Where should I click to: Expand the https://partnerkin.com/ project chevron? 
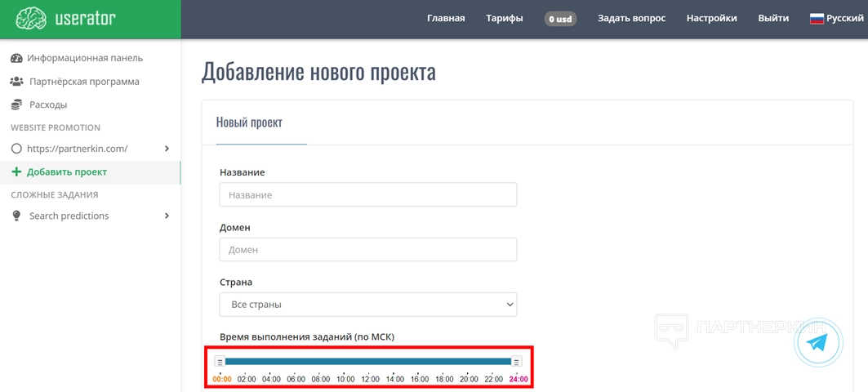[167, 149]
